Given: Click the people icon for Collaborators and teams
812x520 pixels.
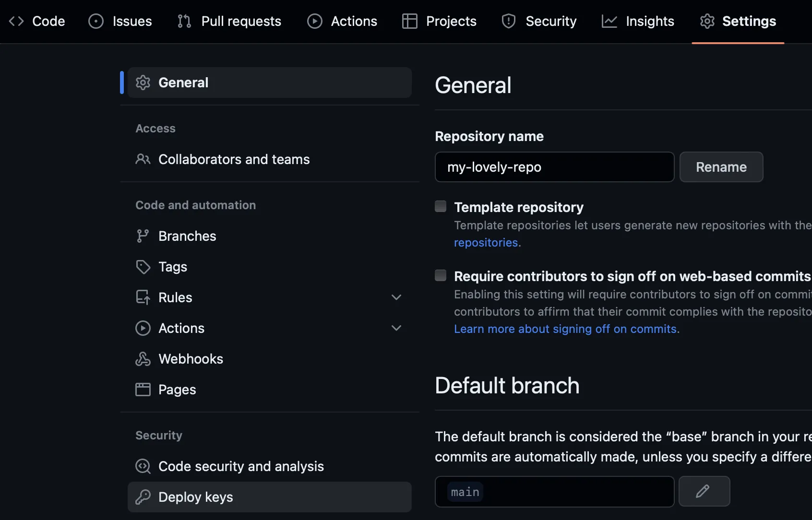Looking at the screenshot, I should coord(143,159).
